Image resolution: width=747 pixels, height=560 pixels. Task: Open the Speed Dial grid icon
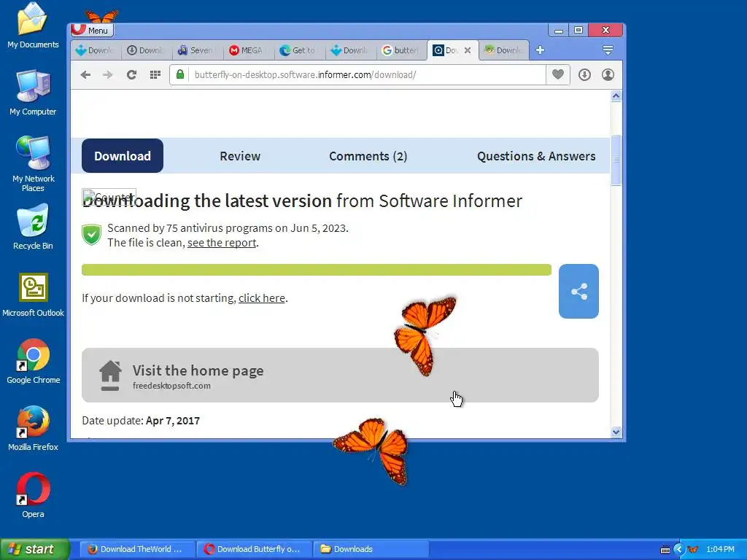(155, 75)
